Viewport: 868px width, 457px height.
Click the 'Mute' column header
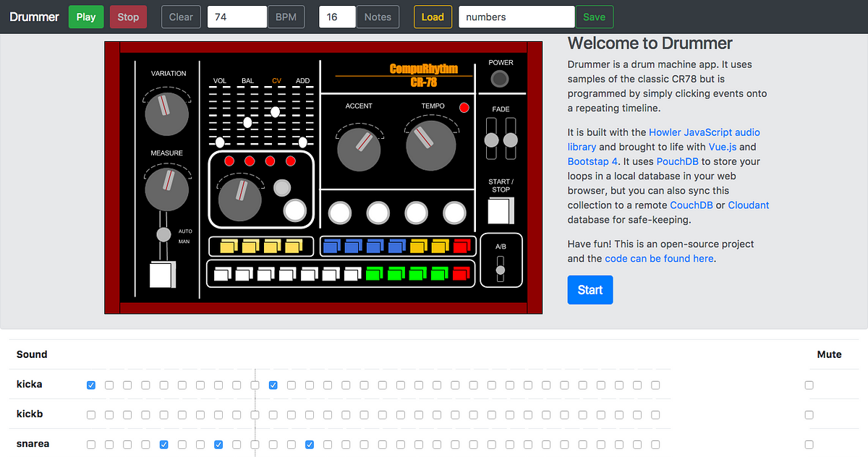tap(829, 354)
